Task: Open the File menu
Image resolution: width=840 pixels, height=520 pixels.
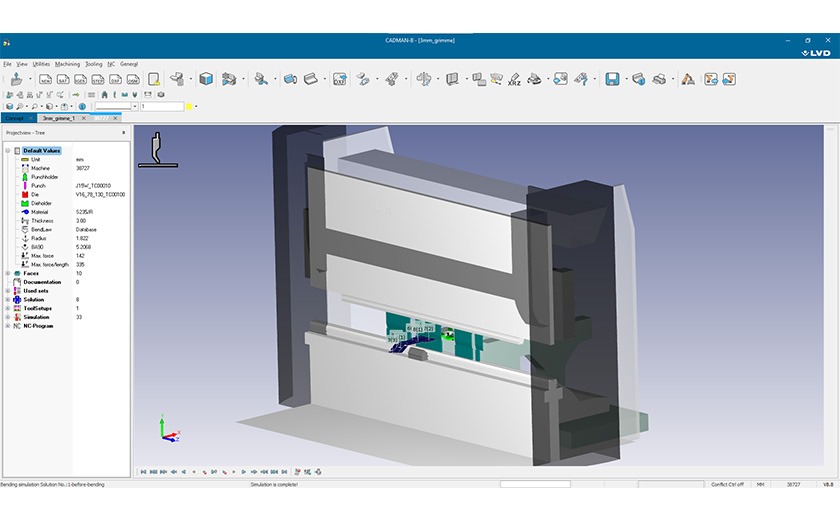Action: (7, 64)
